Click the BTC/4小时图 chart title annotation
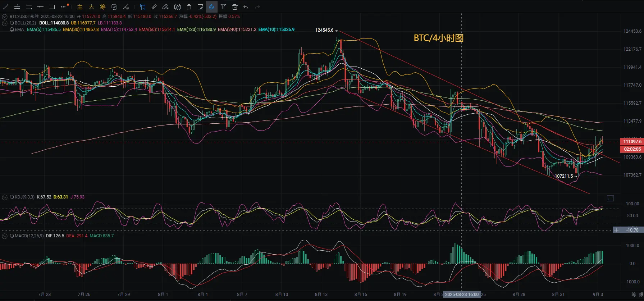The image size is (644, 301). click(x=439, y=38)
